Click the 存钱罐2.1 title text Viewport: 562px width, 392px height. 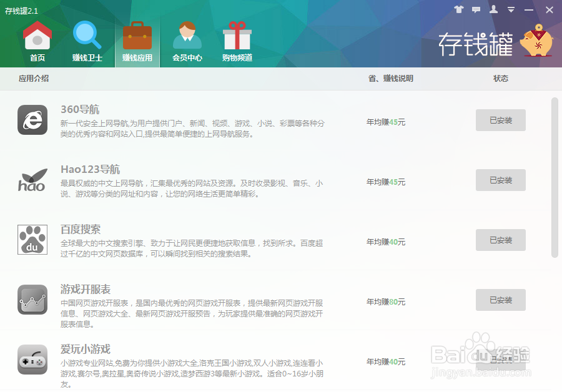click(x=21, y=11)
